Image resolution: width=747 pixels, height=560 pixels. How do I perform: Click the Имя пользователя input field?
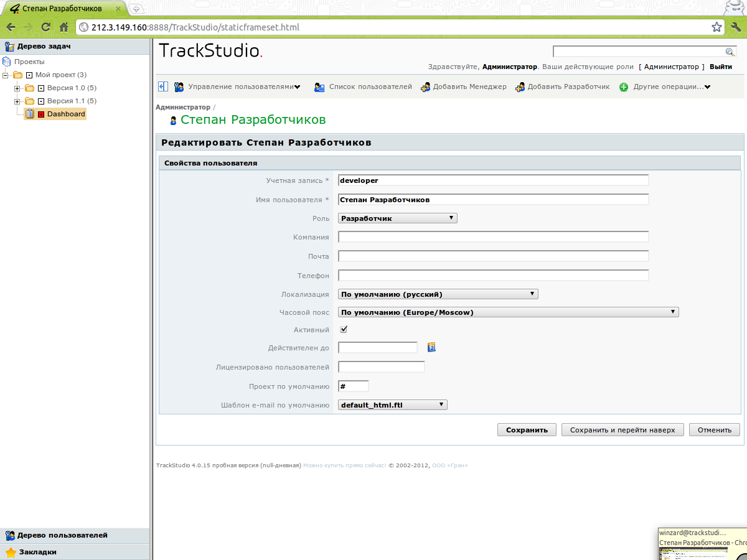pos(494,200)
